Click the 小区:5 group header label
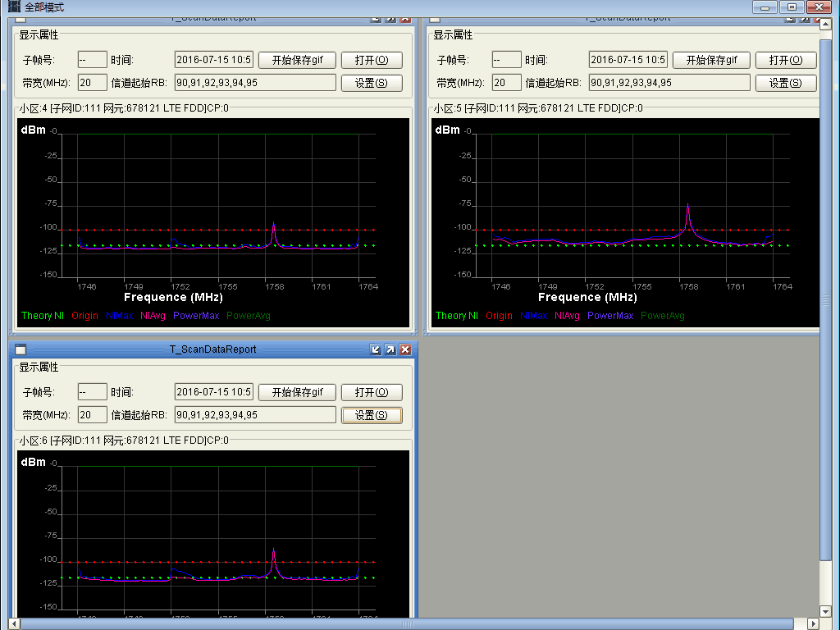 (538, 108)
